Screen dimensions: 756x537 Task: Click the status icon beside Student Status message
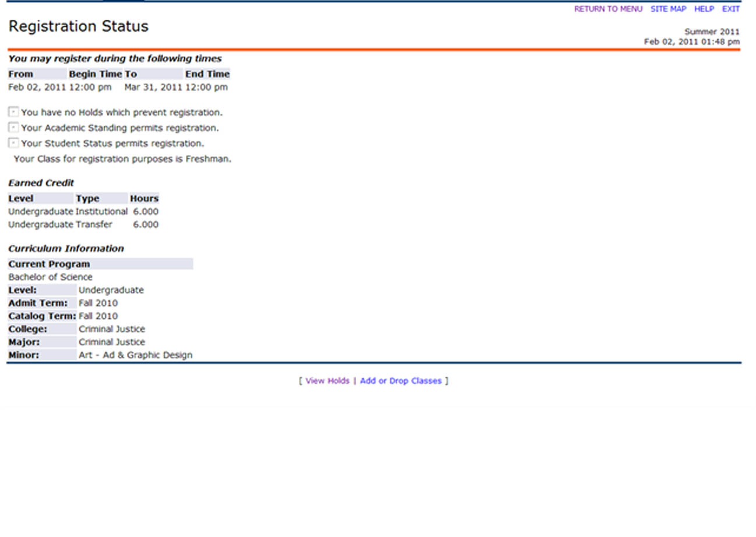pos(13,143)
